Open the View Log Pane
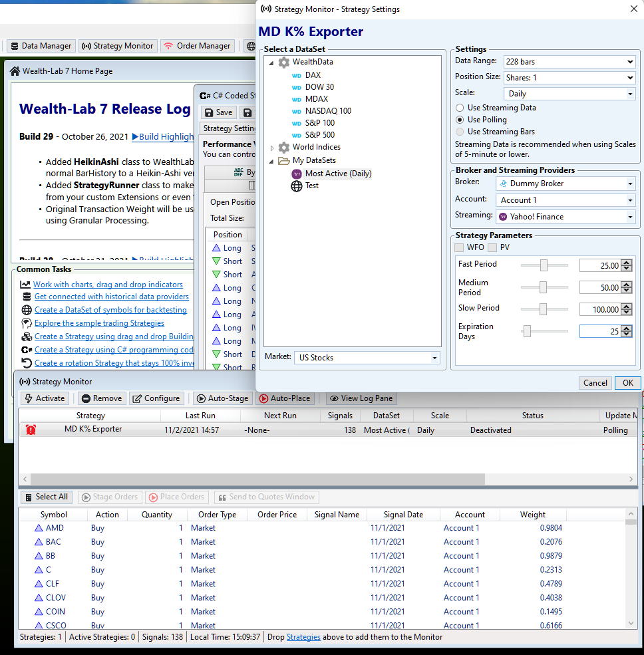This screenshot has width=644, height=655. 361,398
